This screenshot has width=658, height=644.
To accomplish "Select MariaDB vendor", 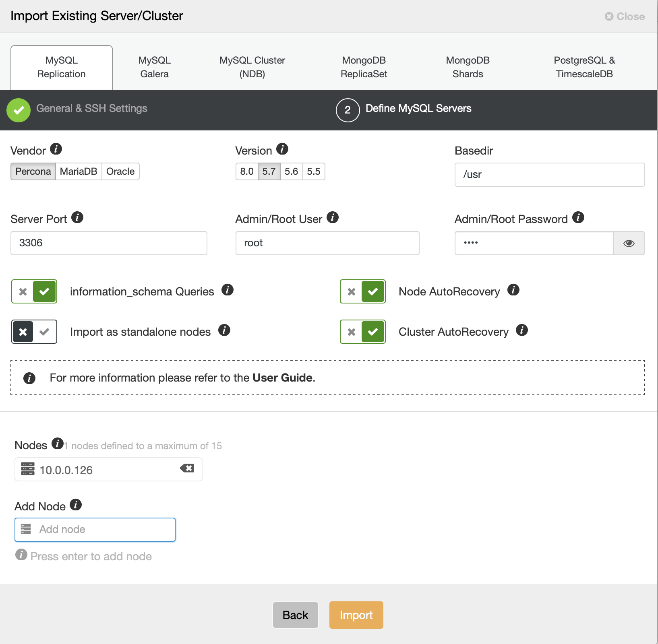I will (79, 171).
